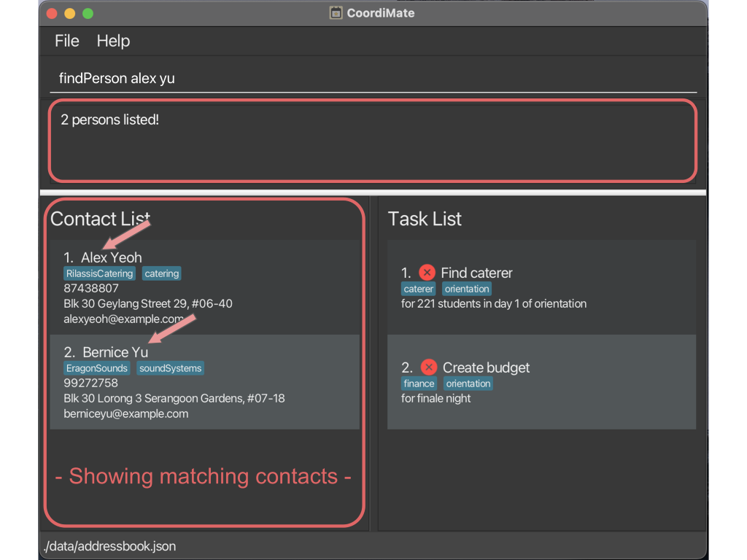Click the finance tag on Create budget task
Screen dimensions: 747x560
coord(419,384)
